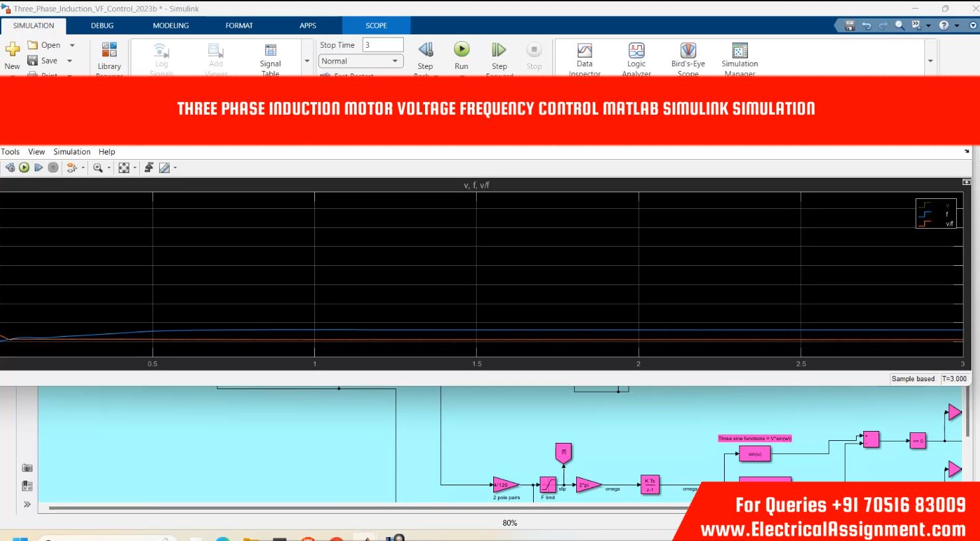This screenshot has width=980, height=541.
Task: Click the scope highlight block icon
Action: (72, 168)
